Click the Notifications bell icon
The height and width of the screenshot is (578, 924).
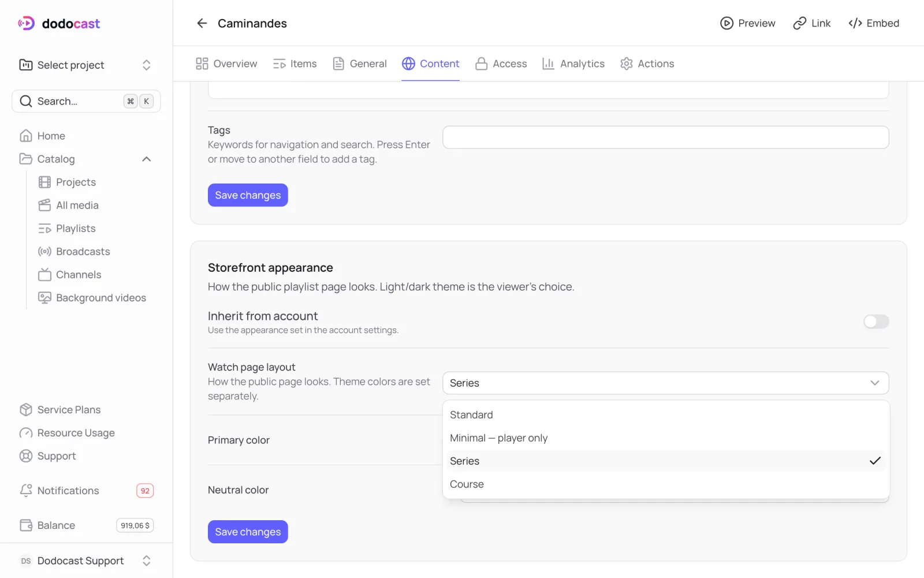(x=26, y=491)
